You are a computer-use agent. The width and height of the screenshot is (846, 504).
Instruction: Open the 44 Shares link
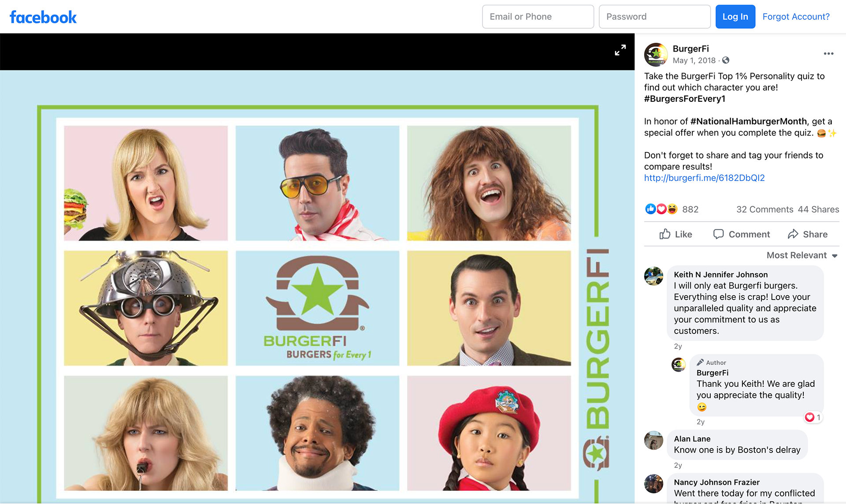[818, 209]
